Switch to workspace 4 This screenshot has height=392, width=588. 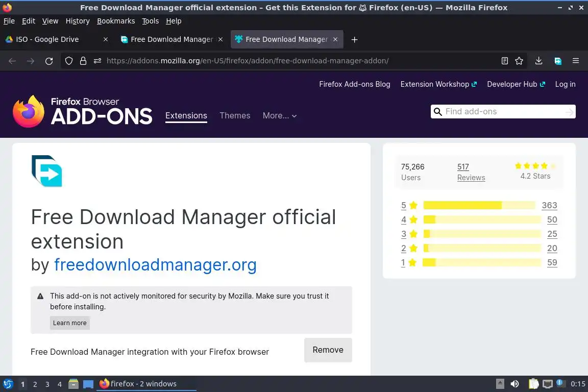[60, 384]
